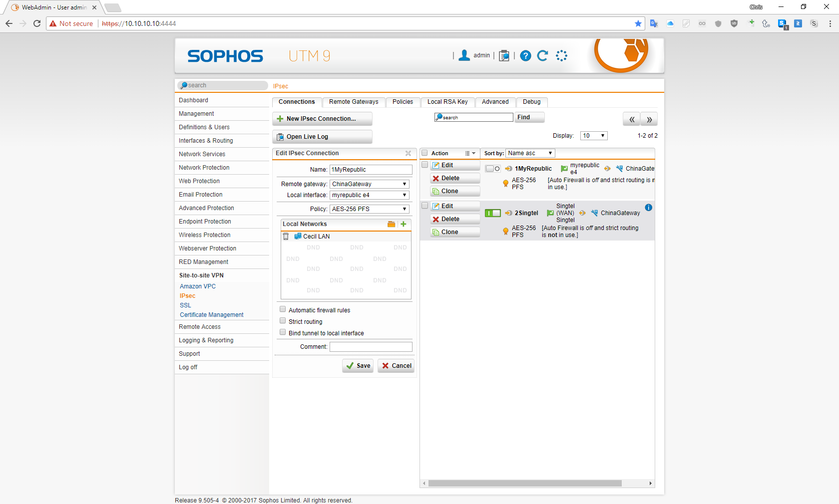This screenshot has width=839, height=504.
Task: Click the admin user icon in header
Action: click(x=464, y=55)
